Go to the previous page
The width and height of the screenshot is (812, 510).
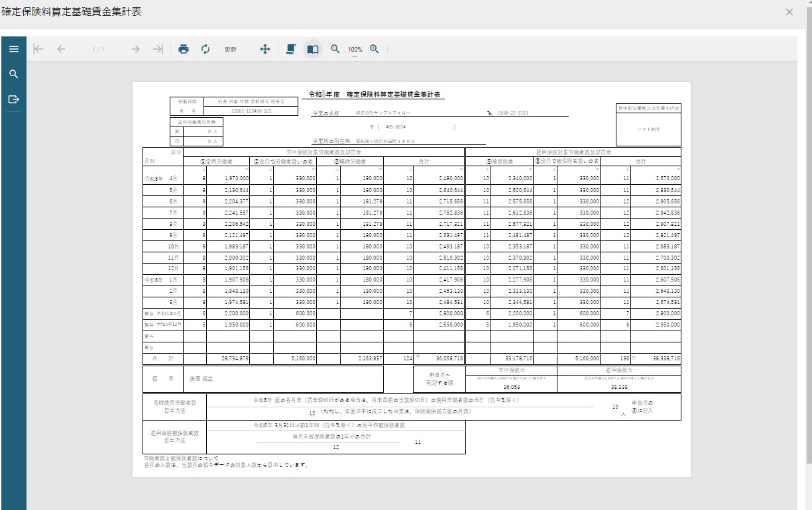tap(61, 49)
